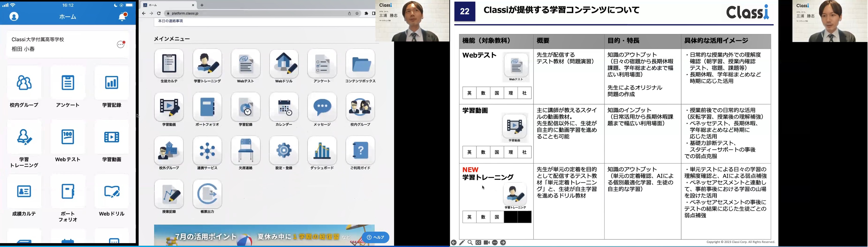The image size is (868, 247).
Task: Close the ホーム browser tab
Action: (193, 5)
